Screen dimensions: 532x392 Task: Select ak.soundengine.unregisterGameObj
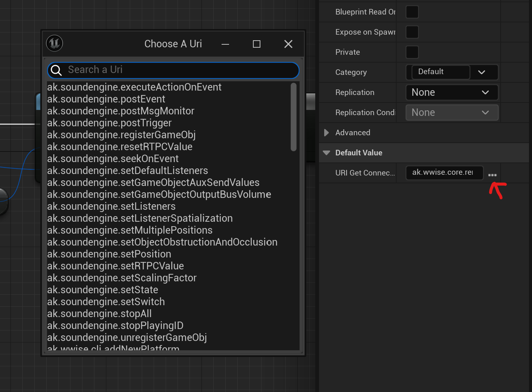127,338
